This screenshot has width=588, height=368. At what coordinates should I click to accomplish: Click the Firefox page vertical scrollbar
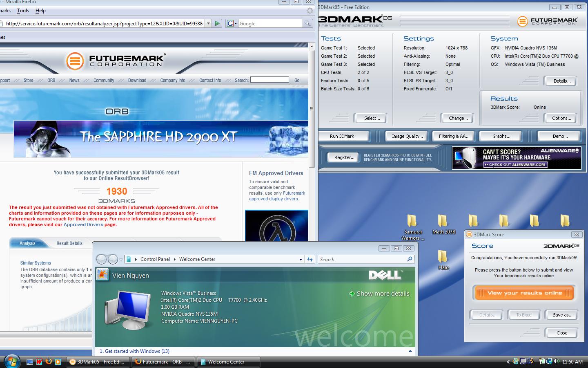tap(311, 108)
